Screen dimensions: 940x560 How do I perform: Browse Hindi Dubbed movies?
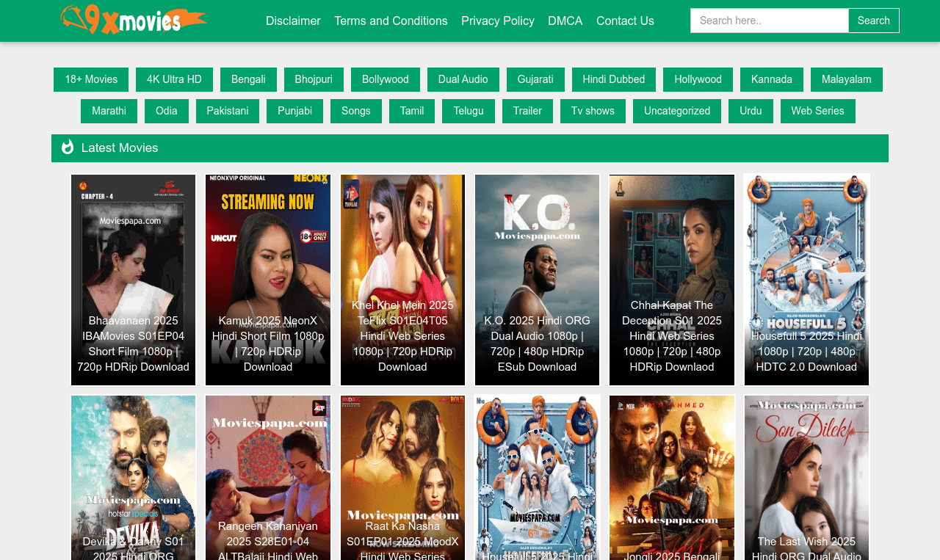[613, 79]
